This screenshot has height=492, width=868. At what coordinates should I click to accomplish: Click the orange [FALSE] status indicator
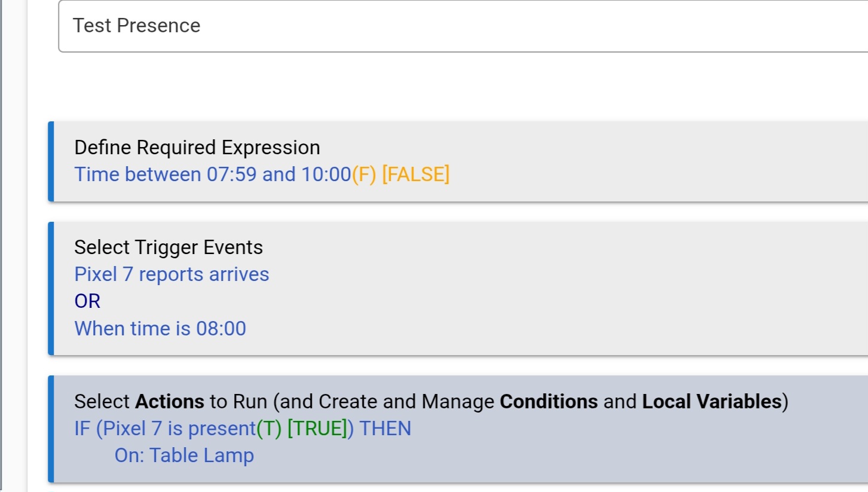[x=415, y=175]
